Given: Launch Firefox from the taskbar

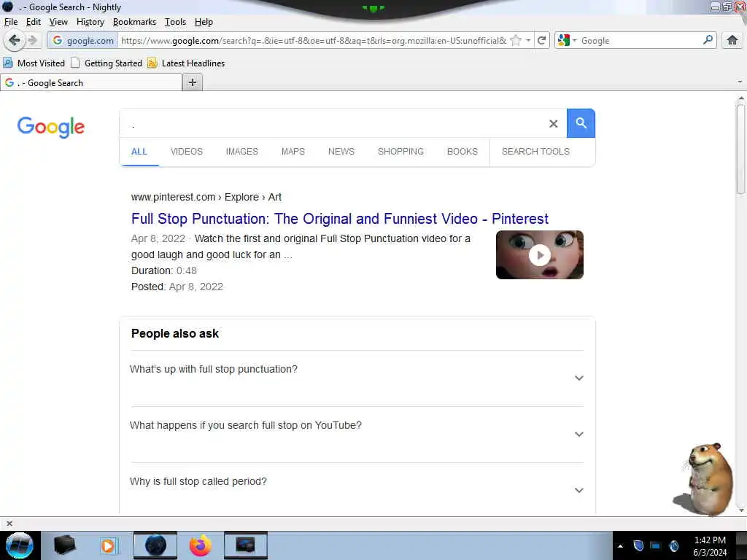Looking at the screenshot, I should click(201, 545).
